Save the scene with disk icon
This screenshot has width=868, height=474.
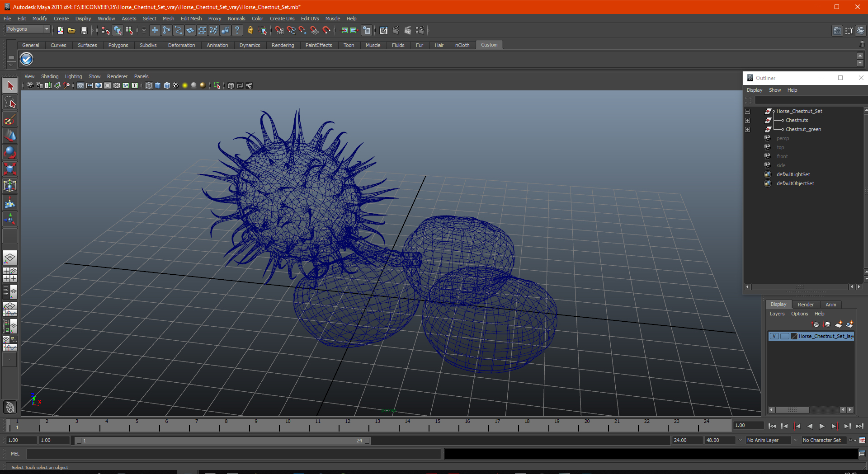84,30
